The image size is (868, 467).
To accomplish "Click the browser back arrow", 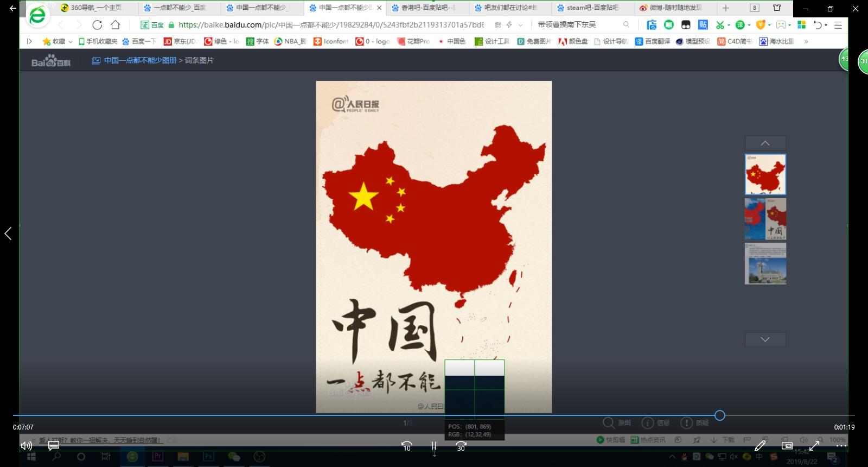I will (61, 25).
